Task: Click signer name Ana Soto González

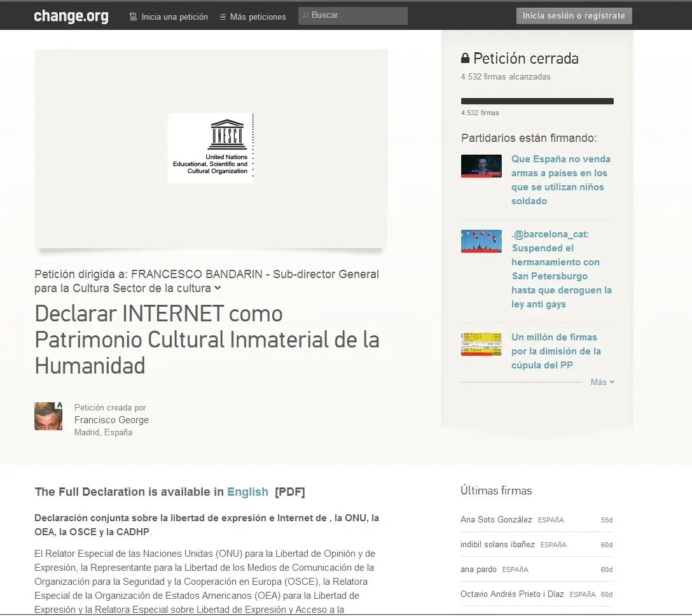Action: tap(496, 520)
